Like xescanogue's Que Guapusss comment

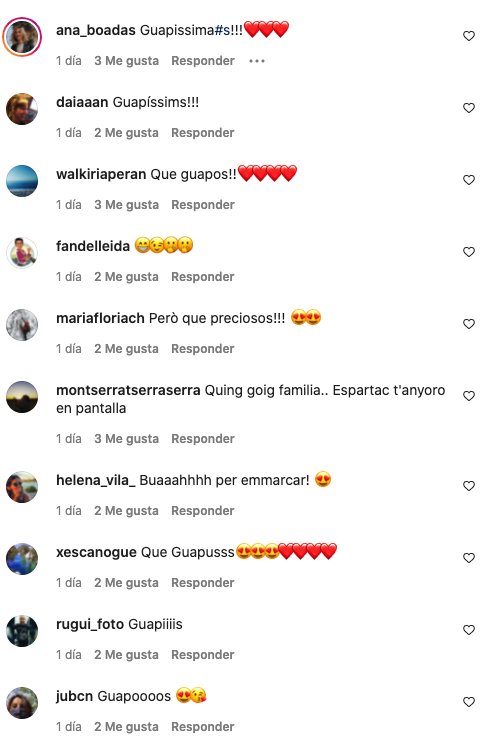469,558
